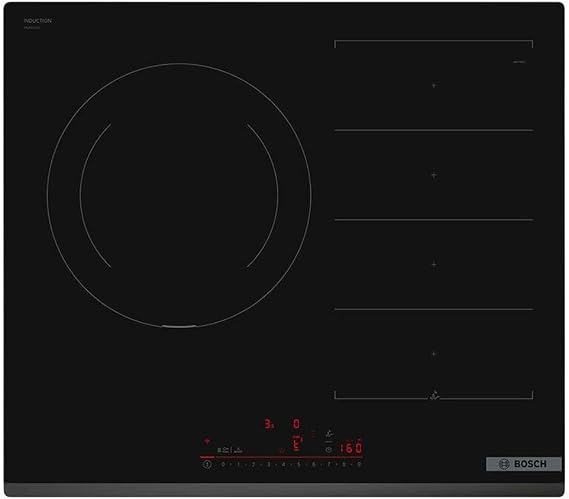Tap the red "t" zone indicator display

click(297, 443)
